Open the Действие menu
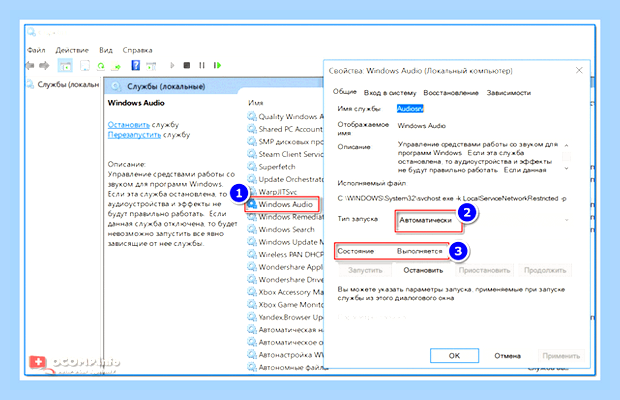The height and width of the screenshot is (400, 620). coord(72,50)
